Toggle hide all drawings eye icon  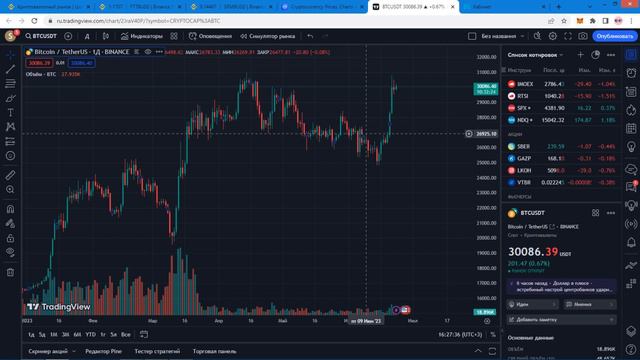pos(11,252)
